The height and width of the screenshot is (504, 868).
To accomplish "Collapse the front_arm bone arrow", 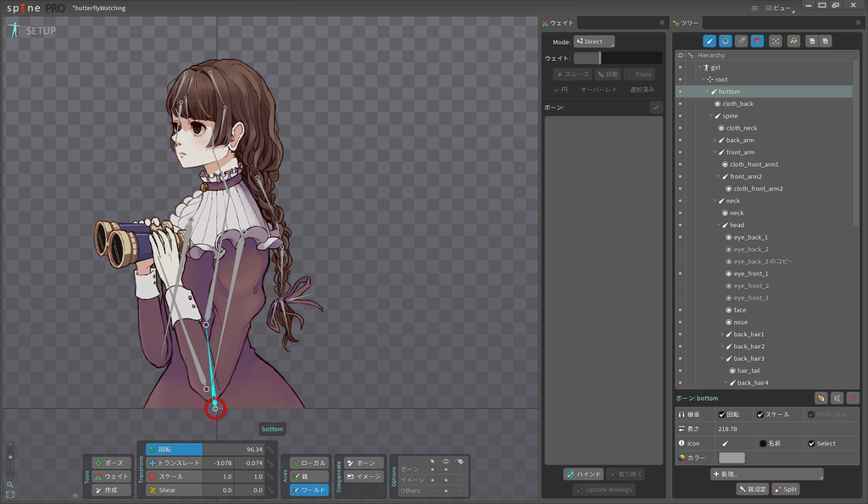I will (x=715, y=152).
